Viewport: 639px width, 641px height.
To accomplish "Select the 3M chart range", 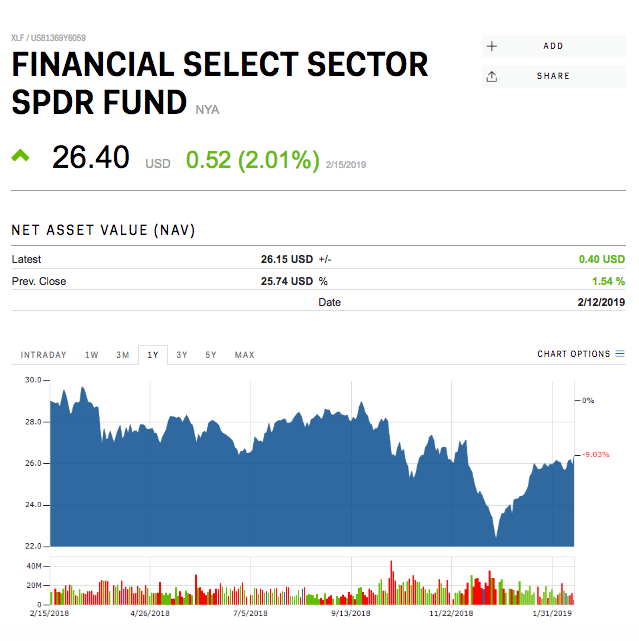I will click(122, 355).
